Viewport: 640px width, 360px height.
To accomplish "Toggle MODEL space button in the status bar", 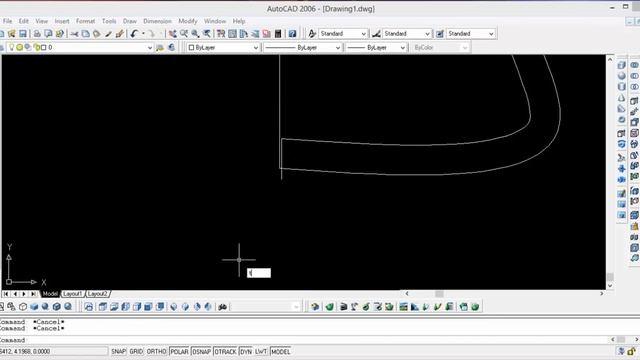I will pos(280,351).
